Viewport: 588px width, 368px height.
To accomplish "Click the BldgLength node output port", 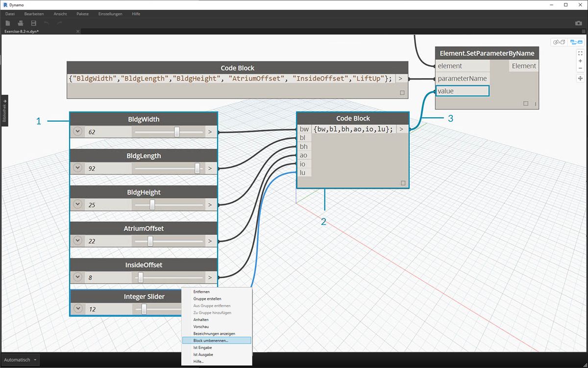I will click(x=210, y=168).
